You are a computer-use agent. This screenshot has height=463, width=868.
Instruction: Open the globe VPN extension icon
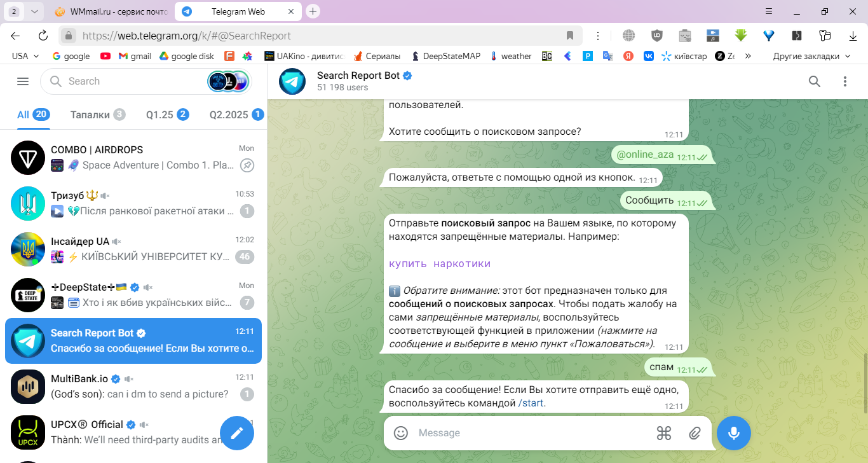(x=628, y=36)
